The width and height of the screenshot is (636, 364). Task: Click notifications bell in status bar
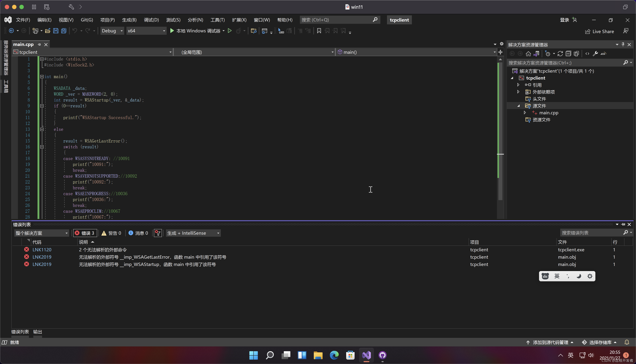626,342
